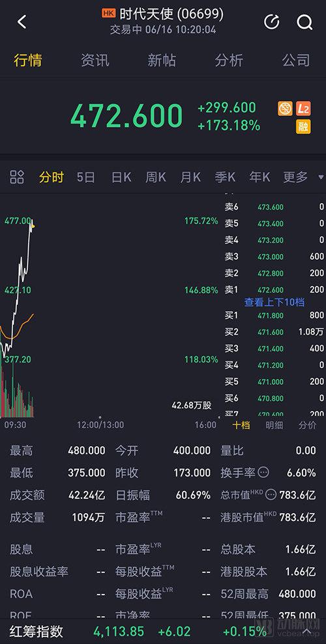This screenshot has width=326, height=644.
Task: Tap the yellow 融 margin badge
Action: tap(303, 127)
